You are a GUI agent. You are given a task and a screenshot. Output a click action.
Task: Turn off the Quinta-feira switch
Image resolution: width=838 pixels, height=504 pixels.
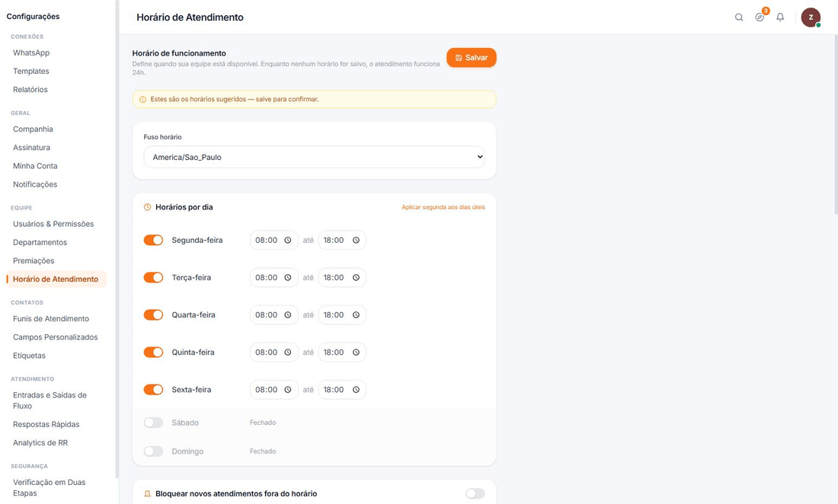(153, 352)
